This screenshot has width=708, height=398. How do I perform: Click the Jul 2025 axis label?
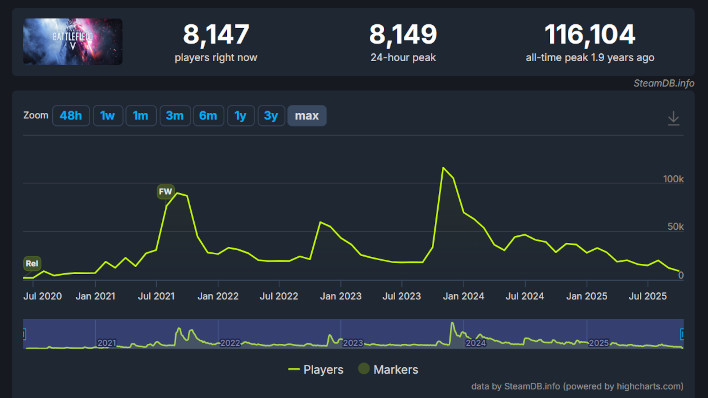pyautogui.click(x=647, y=296)
